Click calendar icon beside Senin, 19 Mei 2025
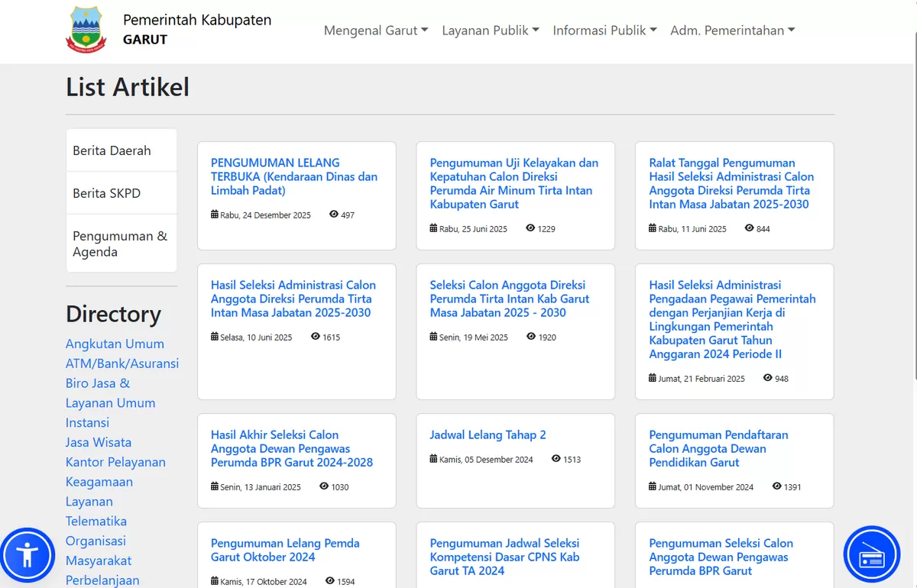The image size is (917, 588). [434, 337]
